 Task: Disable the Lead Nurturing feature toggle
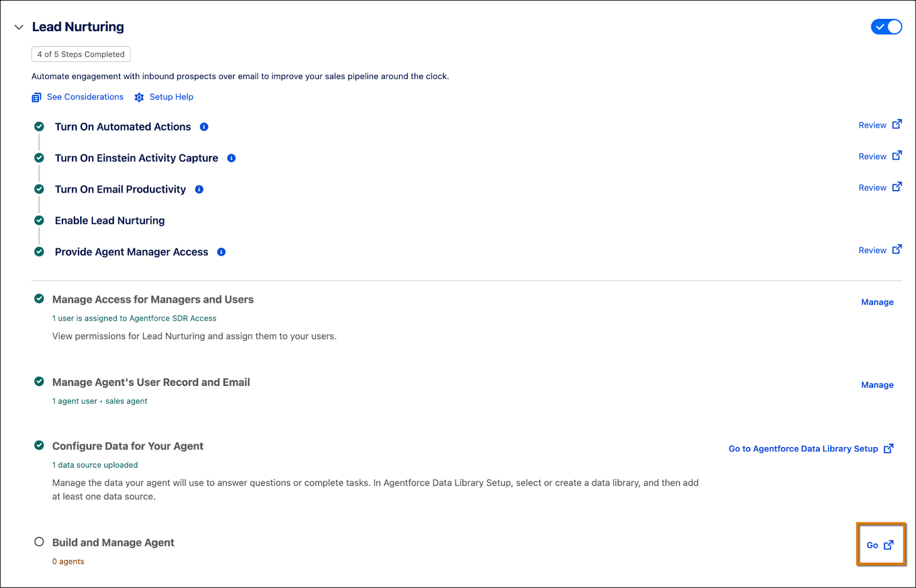tap(886, 26)
